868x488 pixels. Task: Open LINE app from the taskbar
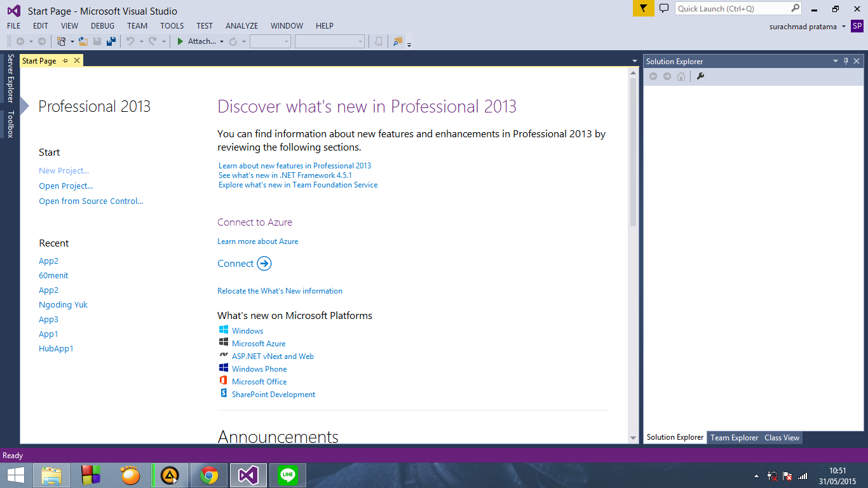288,475
